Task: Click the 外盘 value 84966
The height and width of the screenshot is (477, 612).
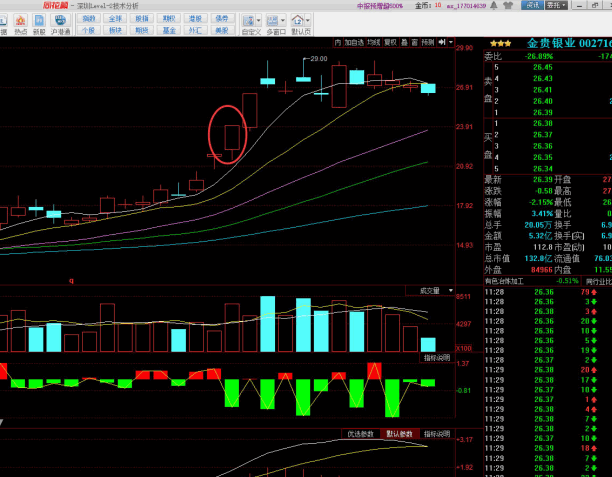Action: click(x=542, y=270)
